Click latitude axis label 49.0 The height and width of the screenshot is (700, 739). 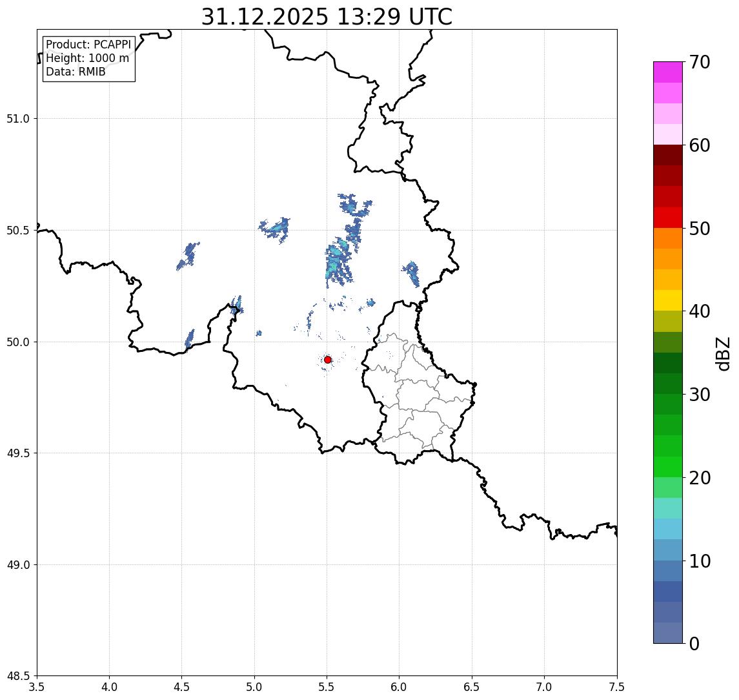[18, 564]
